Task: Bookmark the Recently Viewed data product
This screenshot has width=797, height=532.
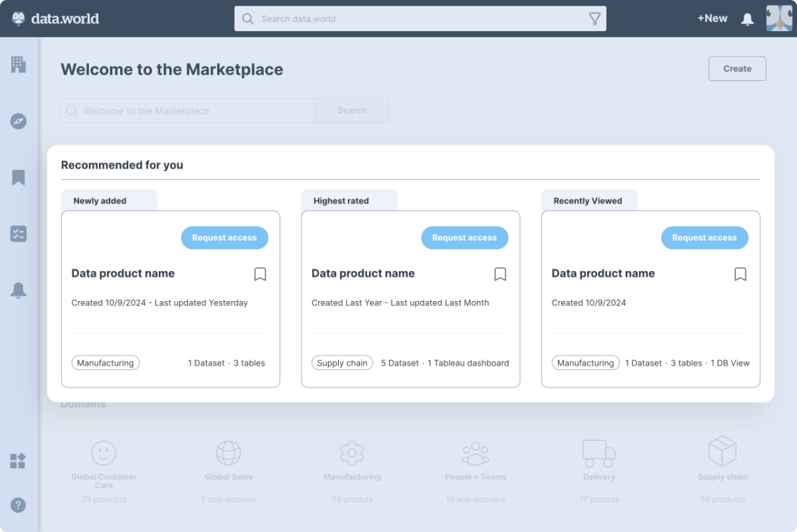Action: 740,274
